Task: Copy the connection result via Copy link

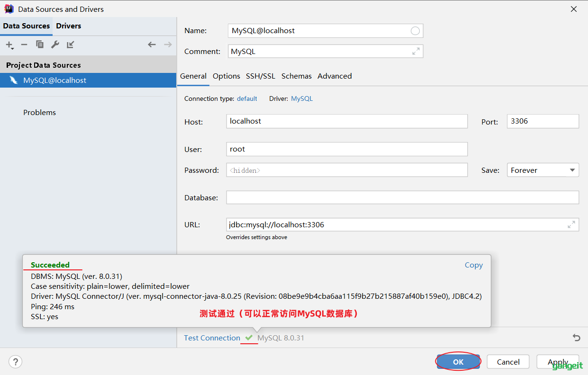Action: pyautogui.click(x=474, y=265)
